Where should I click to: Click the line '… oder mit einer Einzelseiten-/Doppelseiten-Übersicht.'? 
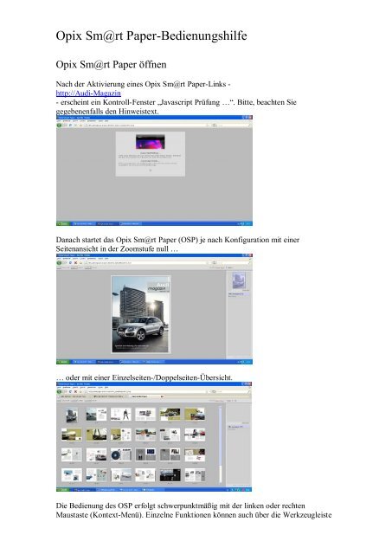point(145,377)
